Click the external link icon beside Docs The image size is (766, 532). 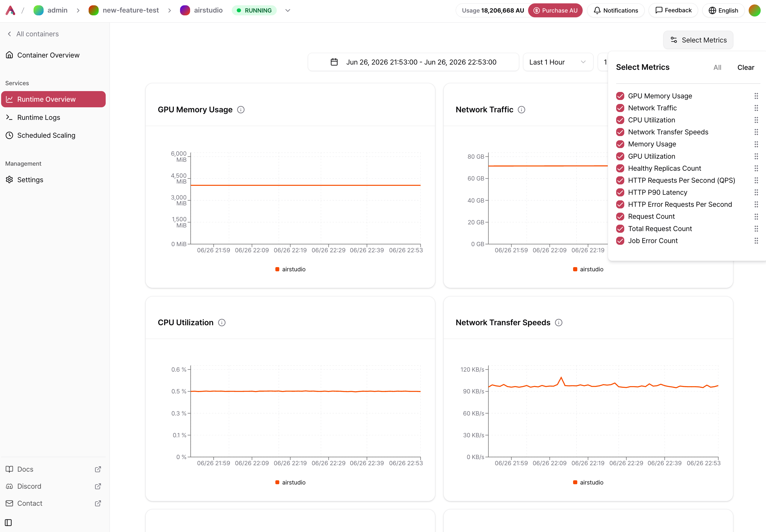click(98, 469)
